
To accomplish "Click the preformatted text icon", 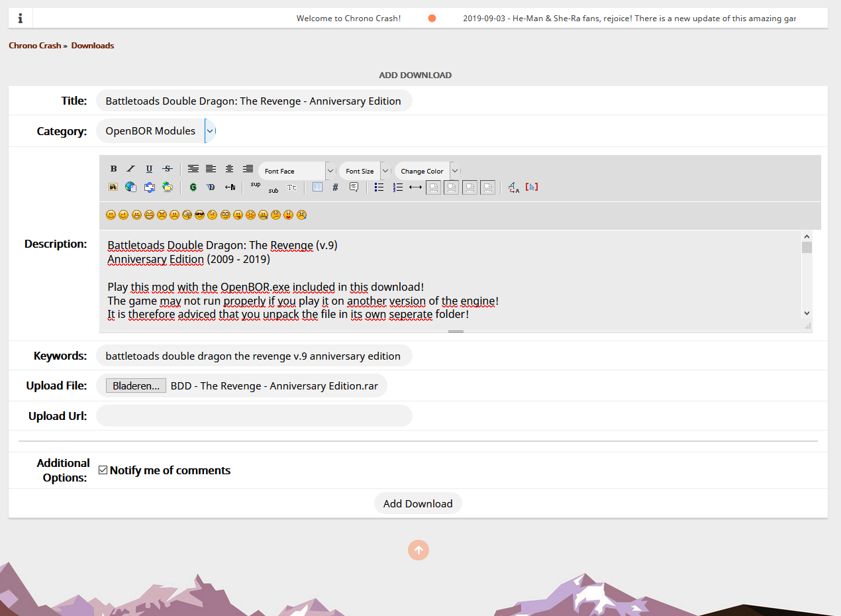I will [x=193, y=169].
